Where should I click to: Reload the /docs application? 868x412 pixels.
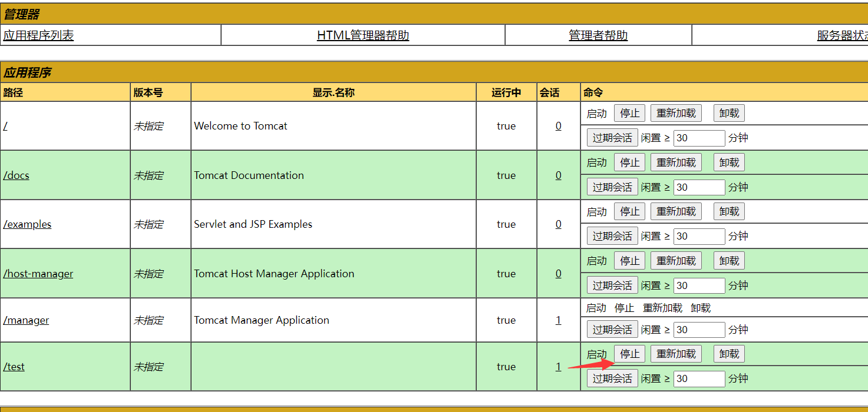click(x=676, y=162)
